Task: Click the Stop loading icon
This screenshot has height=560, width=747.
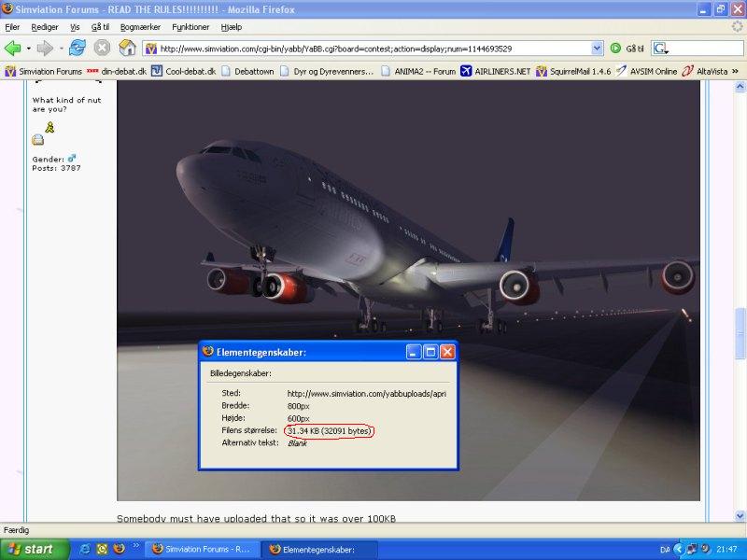Action: pos(102,49)
